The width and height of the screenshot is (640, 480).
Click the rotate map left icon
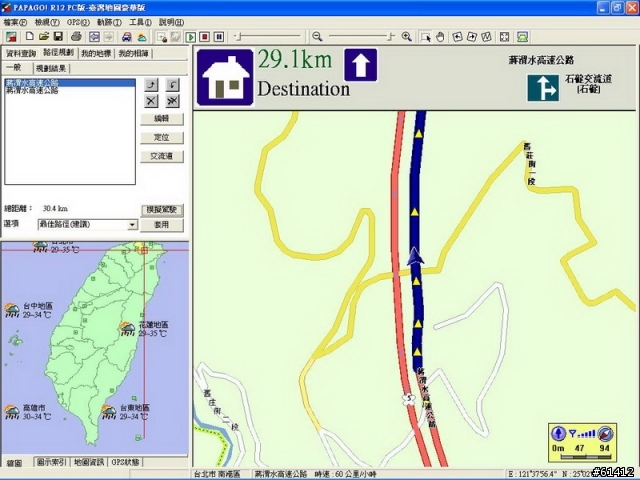pyautogui.click(x=458, y=37)
